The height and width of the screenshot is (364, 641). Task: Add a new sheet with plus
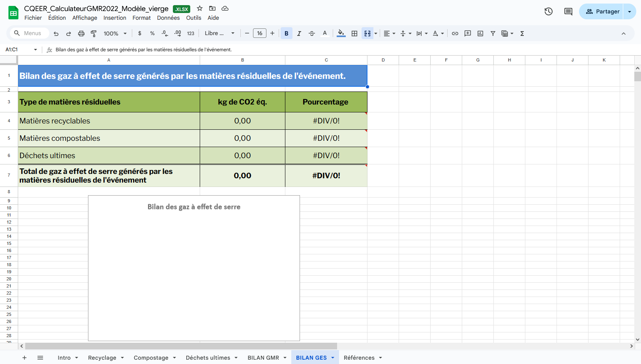(24, 358)
